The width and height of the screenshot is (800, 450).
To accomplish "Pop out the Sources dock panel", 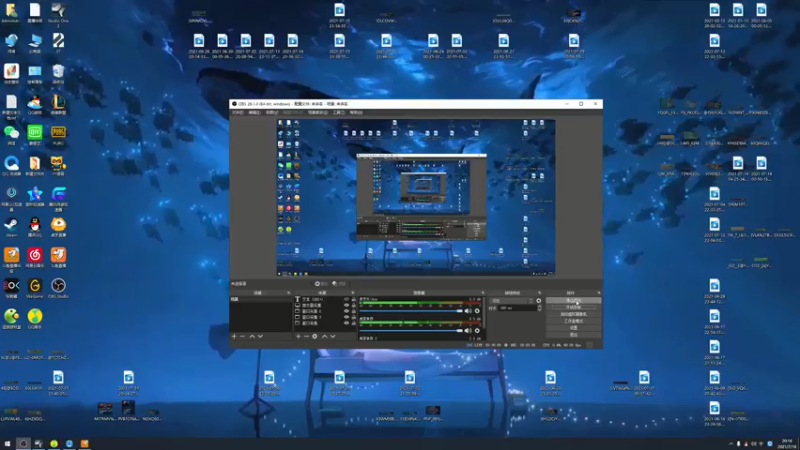I will click(x=353, y=293).
